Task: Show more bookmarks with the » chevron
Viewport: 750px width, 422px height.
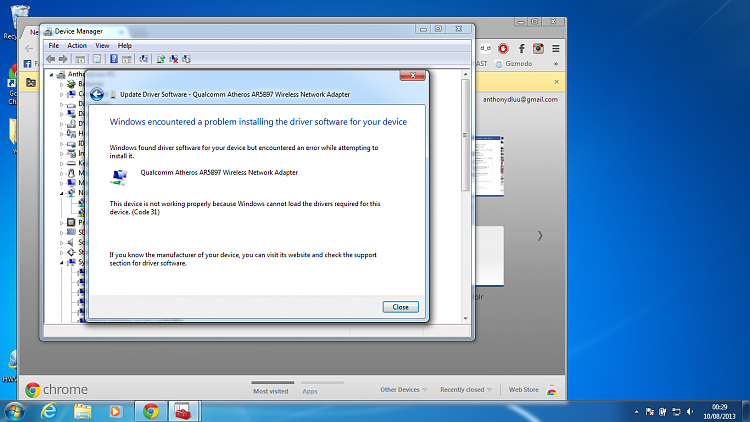Action: pos(556,64)
